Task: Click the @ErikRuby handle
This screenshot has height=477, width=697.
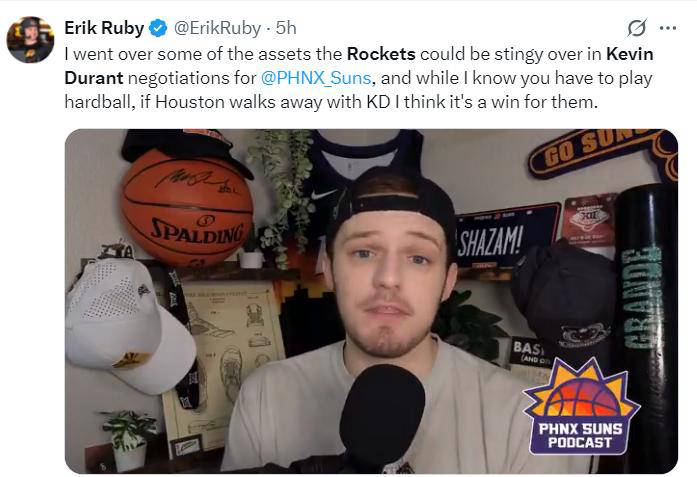Action: [217, 28]
